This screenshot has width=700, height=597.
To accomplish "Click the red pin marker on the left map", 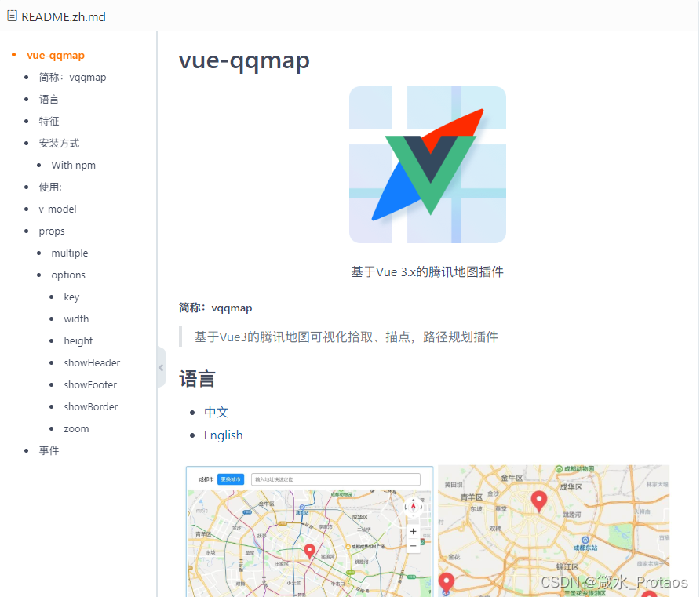I will [x=309, y=551].
